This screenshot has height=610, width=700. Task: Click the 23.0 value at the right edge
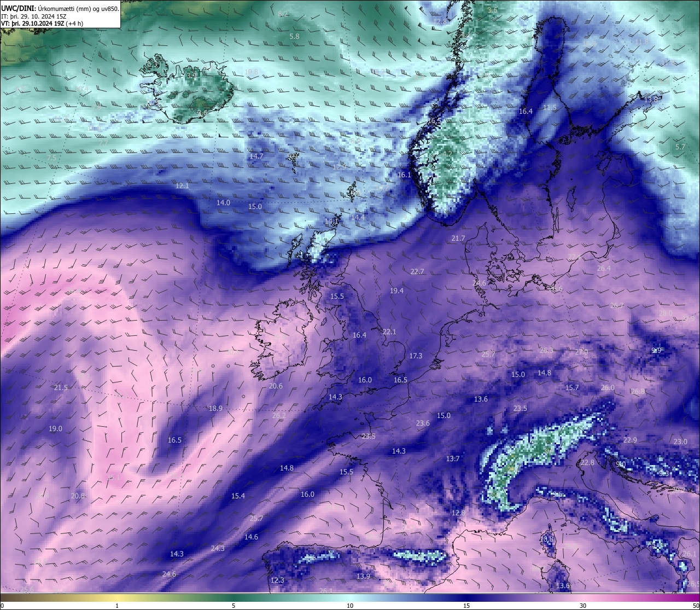pyautogui.click(x=680, y=442)
